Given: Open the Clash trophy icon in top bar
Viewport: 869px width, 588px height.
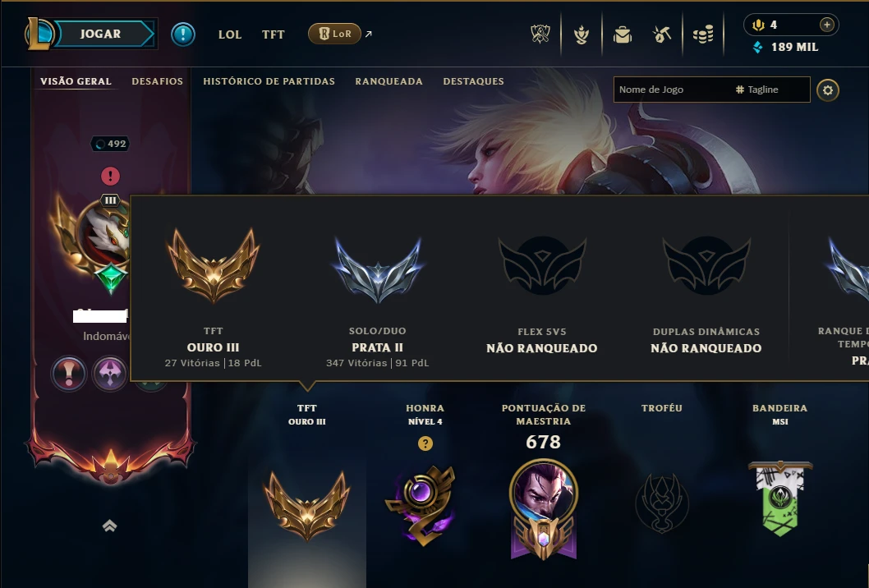Looking at the screenshot, I should 540,34.
